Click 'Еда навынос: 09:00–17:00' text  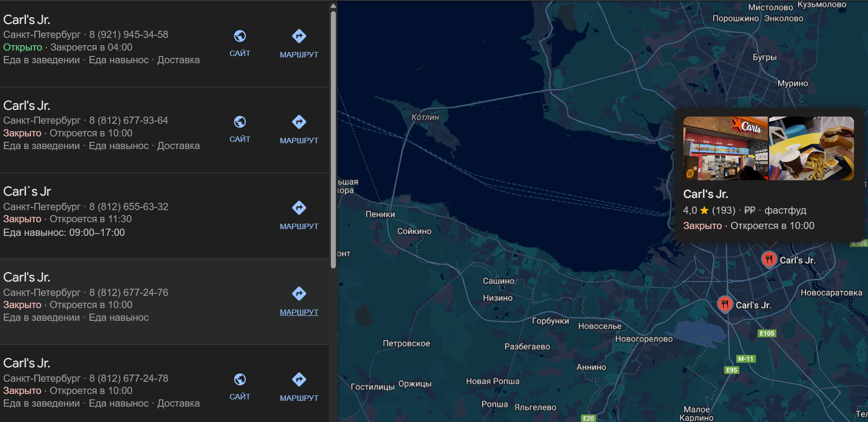tap(64, 233)
